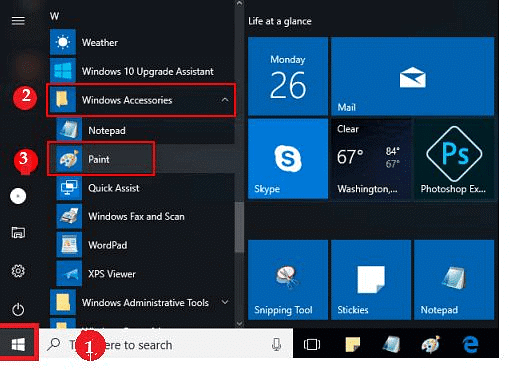Open the Calendar tile showing Monday 26
Image resolution: width=511 pixels, height=375 pixels.
pyautogui.click(x=288, y=76)
